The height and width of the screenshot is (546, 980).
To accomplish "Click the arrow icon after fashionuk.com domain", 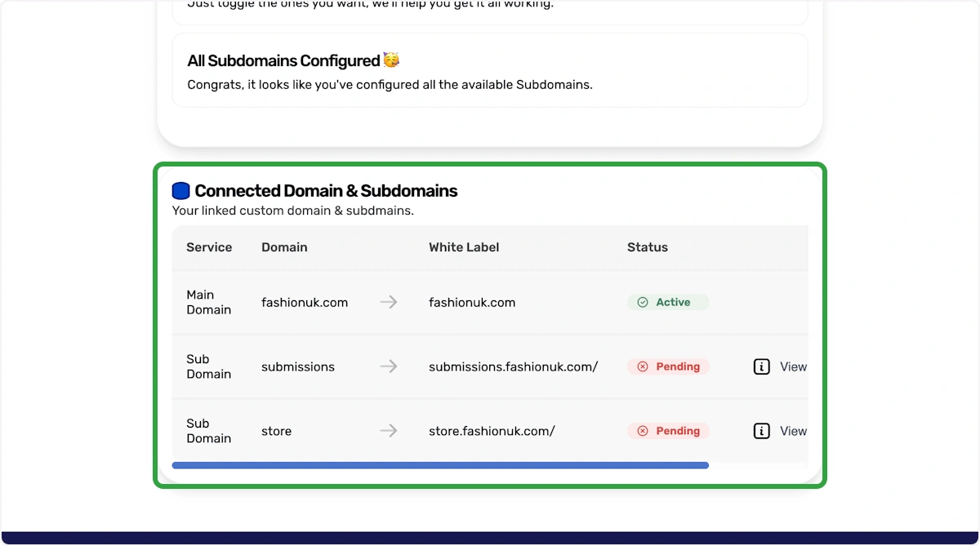I will click(x=389, y=302).
